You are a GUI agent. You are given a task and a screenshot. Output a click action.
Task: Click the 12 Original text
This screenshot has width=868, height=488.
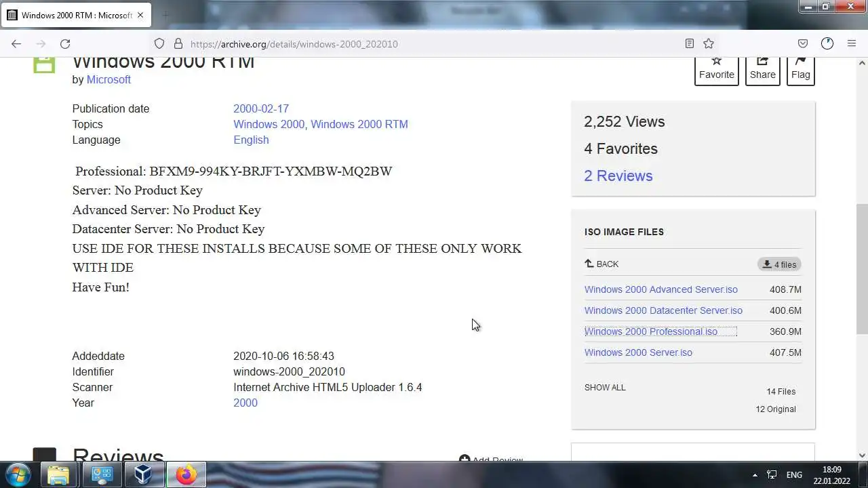(776, 409)
